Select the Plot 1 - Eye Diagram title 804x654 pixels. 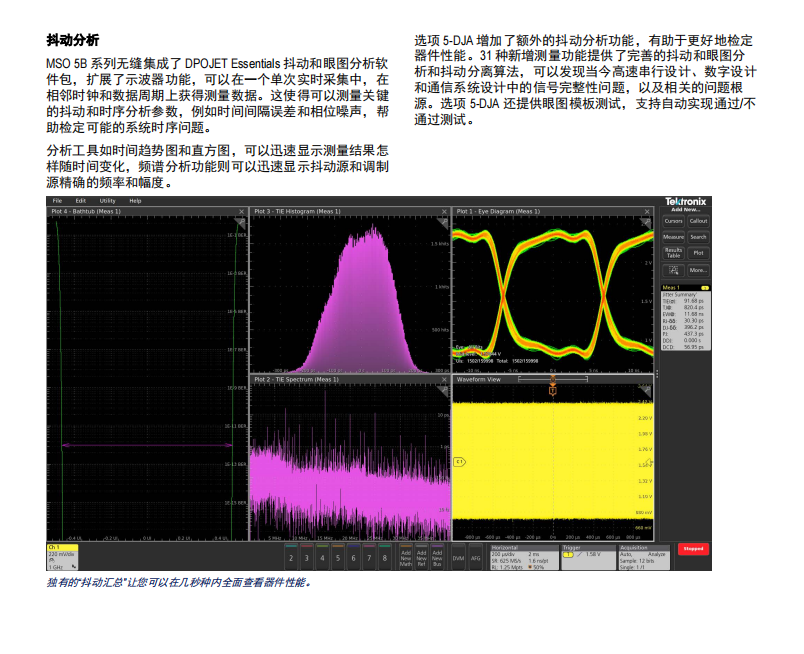[x=498, y=211]
